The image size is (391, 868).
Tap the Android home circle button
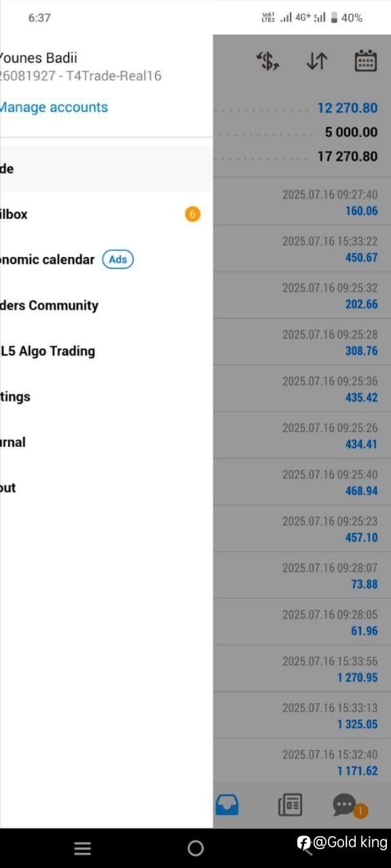pyautogui.click(x=195, y=848)
